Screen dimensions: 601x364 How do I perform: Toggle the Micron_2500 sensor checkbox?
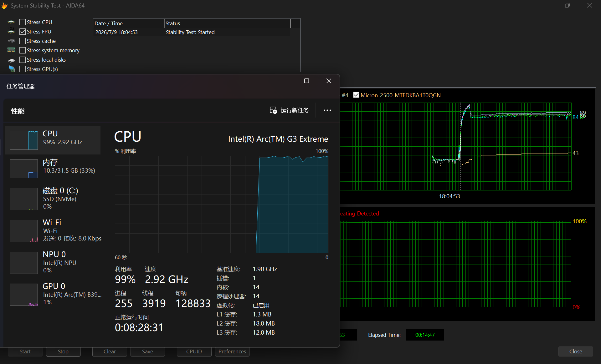356,95
